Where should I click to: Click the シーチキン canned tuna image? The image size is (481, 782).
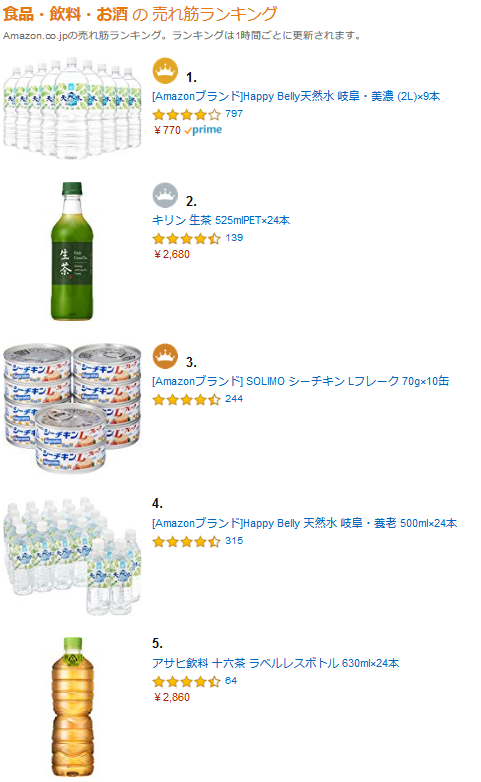(x=72, y=407)
